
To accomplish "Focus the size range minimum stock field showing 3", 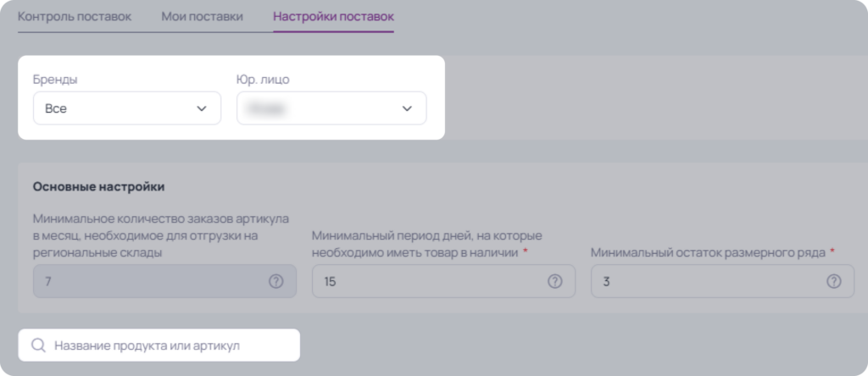I will pyautogui.click(x=722, y=281).
